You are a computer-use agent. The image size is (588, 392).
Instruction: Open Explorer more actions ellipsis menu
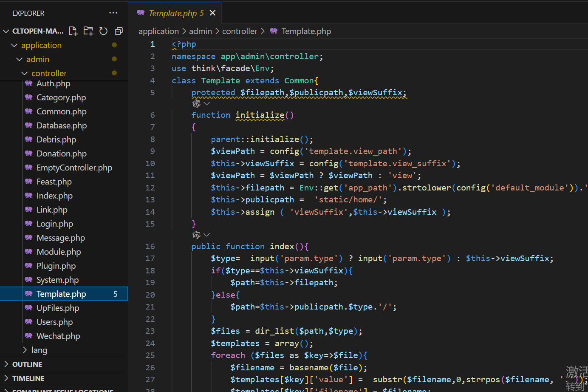coord(113,13)
